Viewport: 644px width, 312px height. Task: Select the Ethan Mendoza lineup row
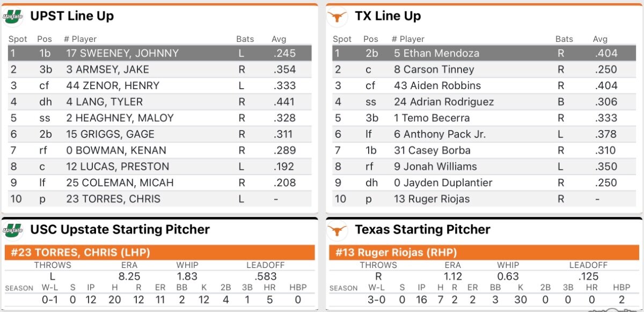click(484, 53)
